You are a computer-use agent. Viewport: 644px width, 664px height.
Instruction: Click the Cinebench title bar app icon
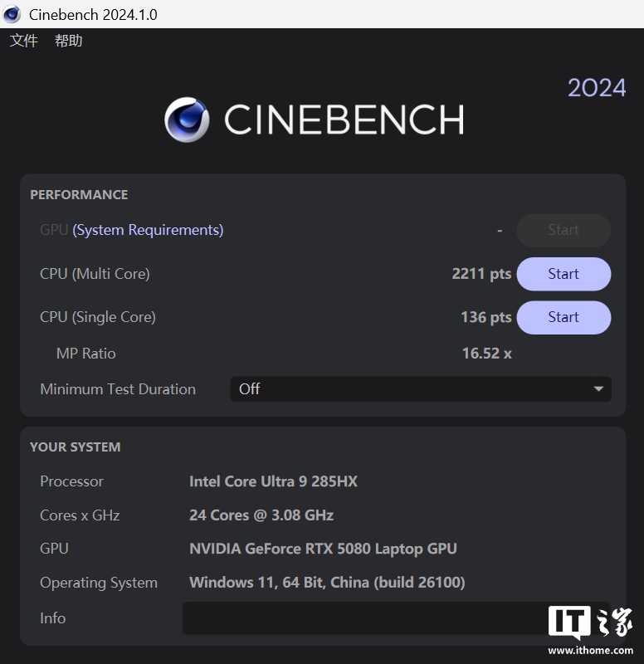[x=12, y=14]
